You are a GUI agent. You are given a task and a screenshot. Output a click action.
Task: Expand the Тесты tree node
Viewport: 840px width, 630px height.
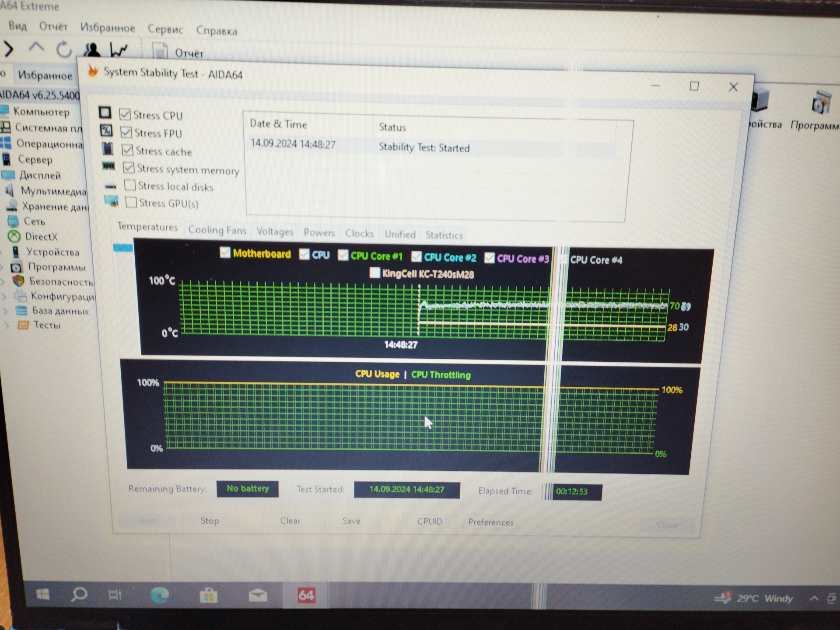(7, 325)
